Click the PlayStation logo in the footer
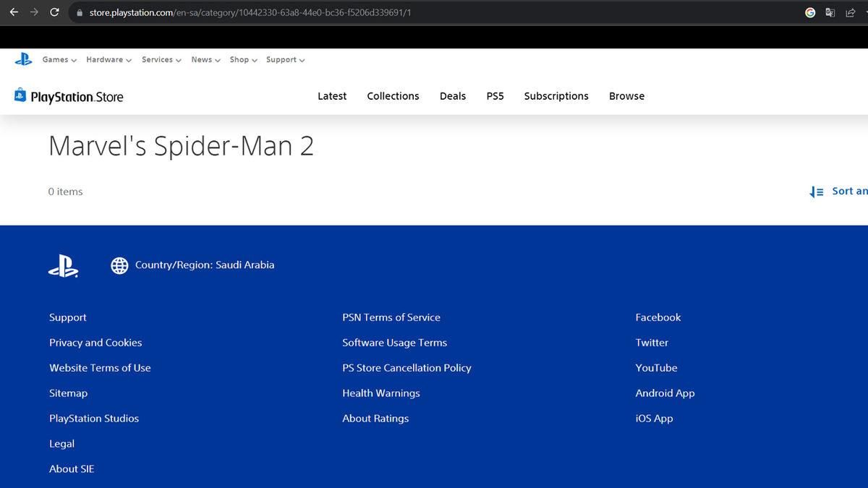 (64, 266)
